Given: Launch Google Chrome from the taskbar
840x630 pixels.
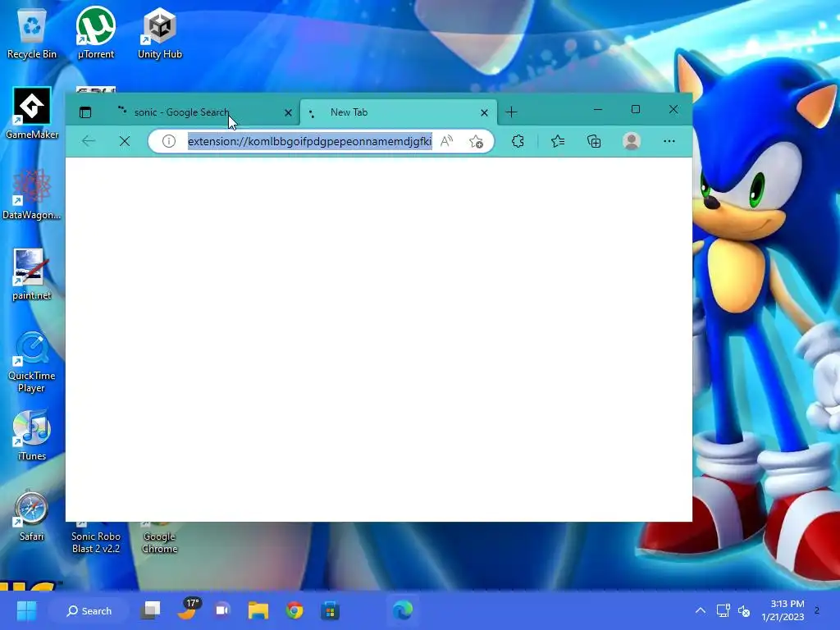Looking at the screenshot, I should pos(294,610).
